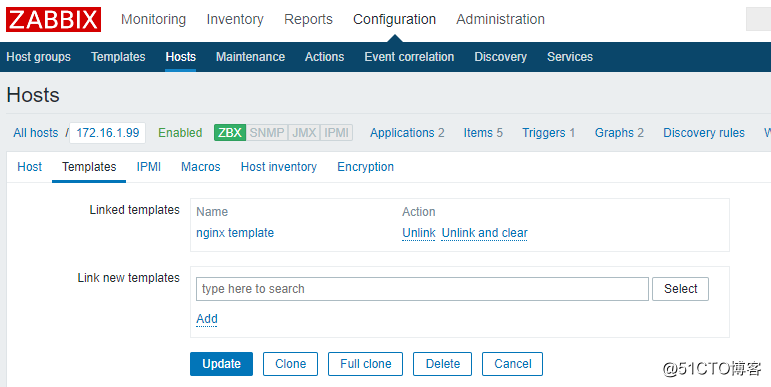The image size is (771, 387).
Task: Open Graphs 2 link
Action: [619, 133]
